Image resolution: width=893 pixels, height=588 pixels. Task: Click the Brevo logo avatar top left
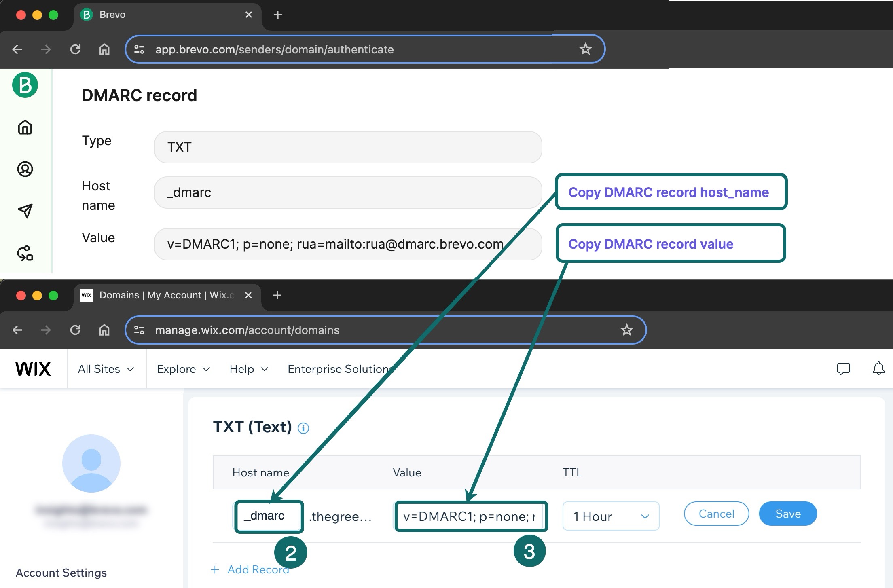point(24,84)
